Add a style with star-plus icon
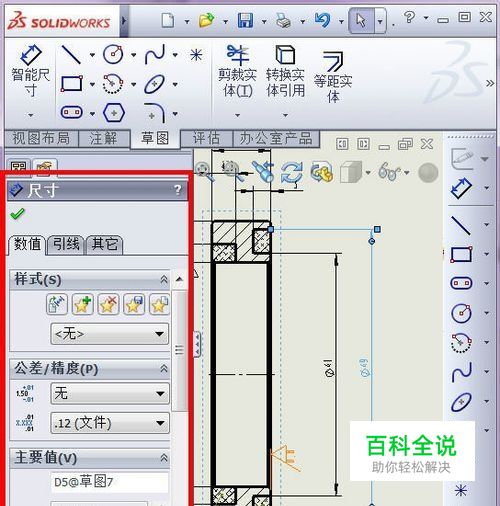The height and width of the screenshot is (506, 500). [82, 304]
